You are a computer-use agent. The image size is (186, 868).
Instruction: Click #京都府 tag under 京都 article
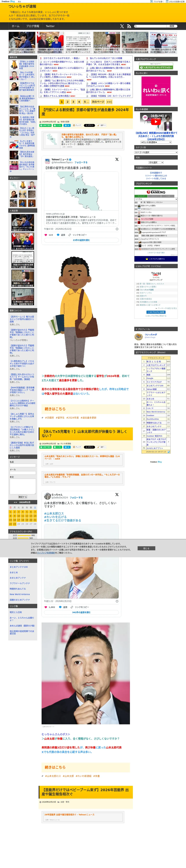click(50, 418)
